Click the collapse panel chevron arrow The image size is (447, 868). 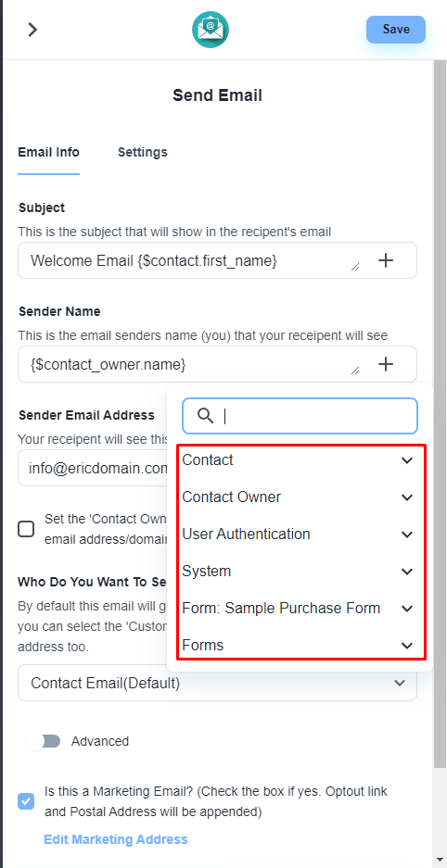pos(32,30)
